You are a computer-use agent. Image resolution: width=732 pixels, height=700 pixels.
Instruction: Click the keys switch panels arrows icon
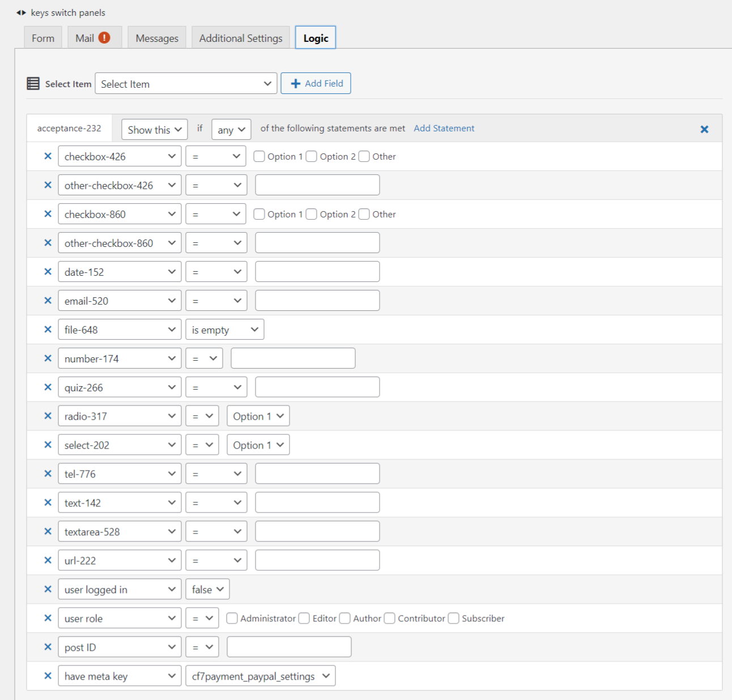[21, 12]
